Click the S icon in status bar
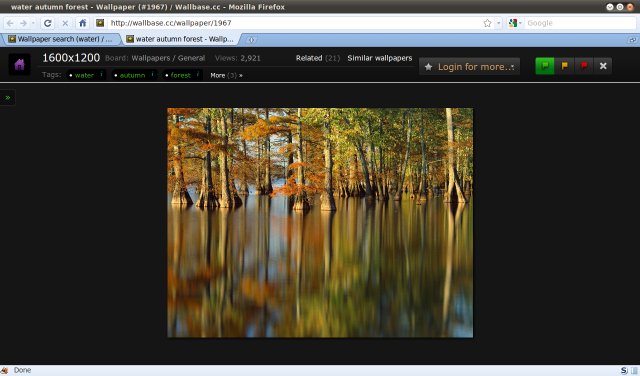The width and height of the screenshot is (640, 376). click(624, 370)
